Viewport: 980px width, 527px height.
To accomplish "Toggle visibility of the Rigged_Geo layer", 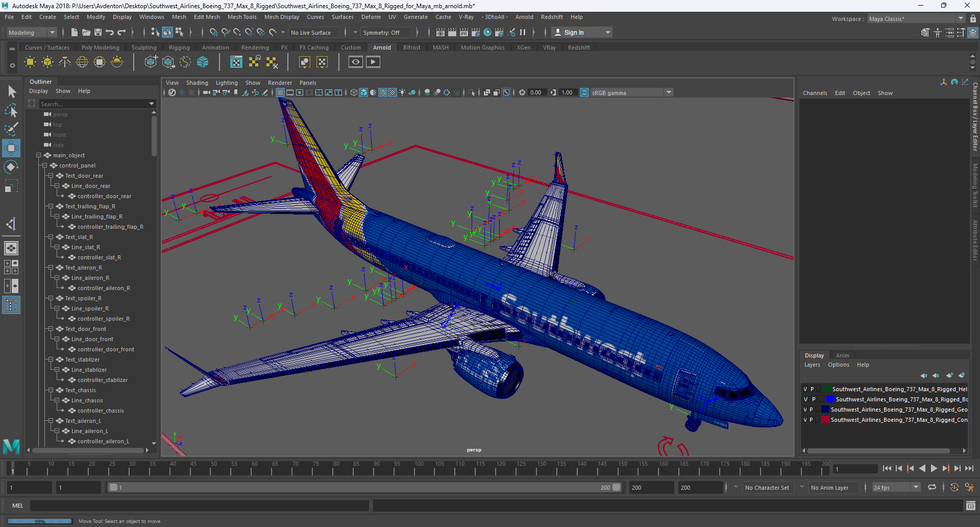I will coord(805,410).
